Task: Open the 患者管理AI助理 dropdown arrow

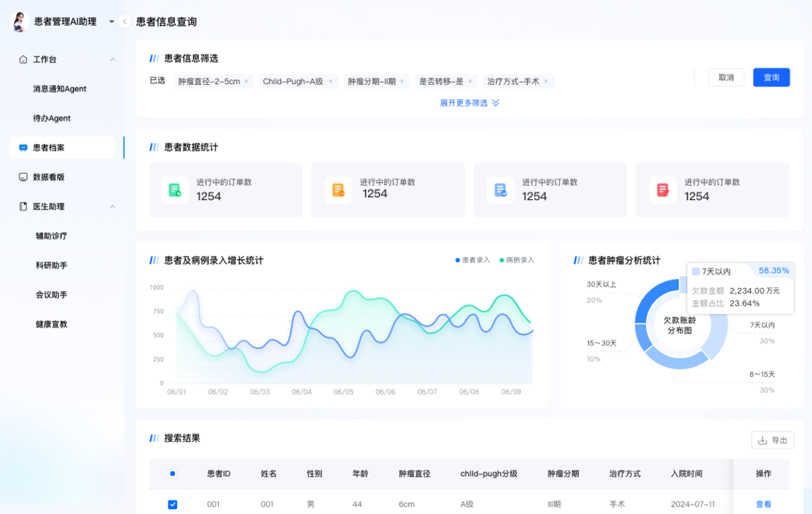Action: (111, 22)
